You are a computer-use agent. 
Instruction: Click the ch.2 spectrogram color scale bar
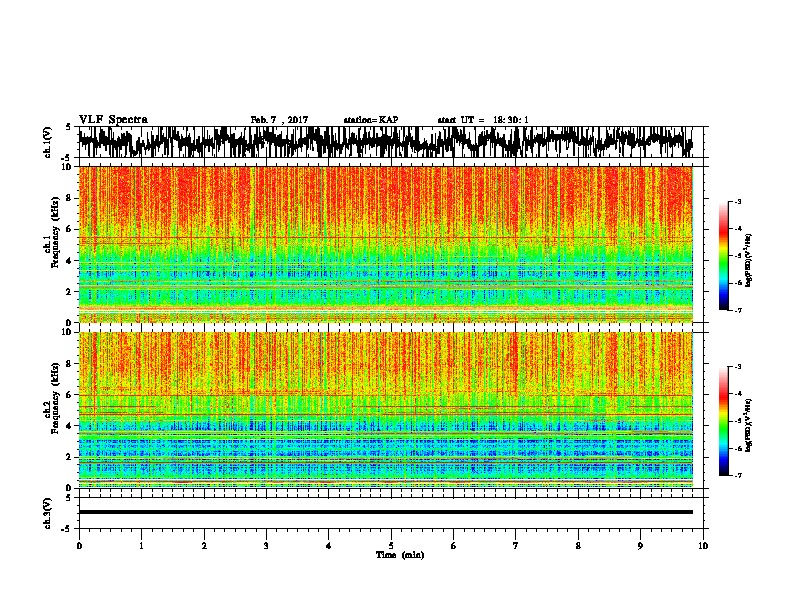coord(723,421)
